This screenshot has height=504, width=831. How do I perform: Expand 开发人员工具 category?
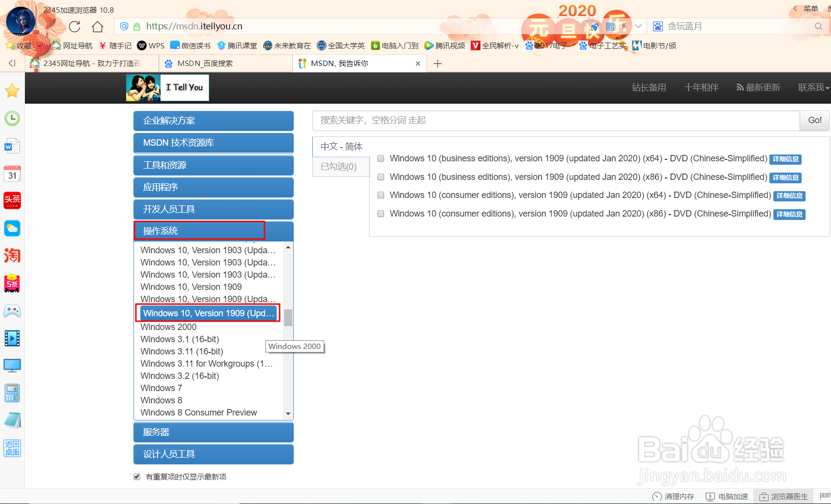214,209
